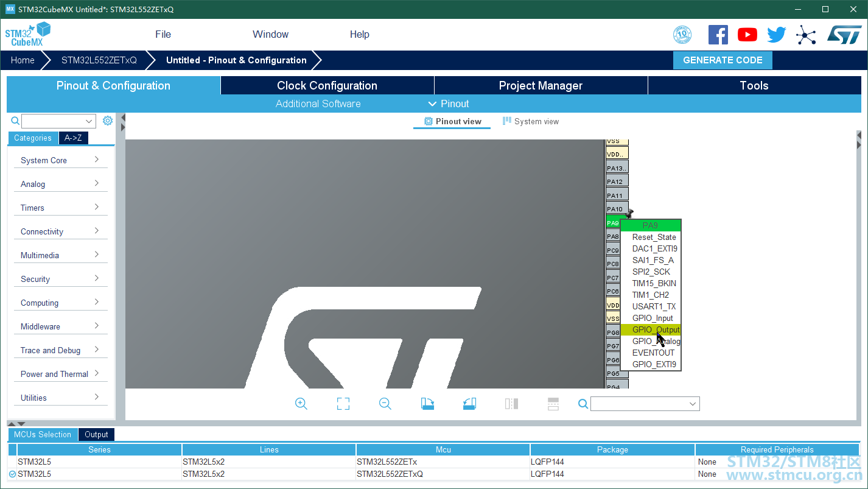The height and width of the screenshot is (489, 868).
Task: Expand the Trace and Debug category
Action: click(x=60, y=350)
